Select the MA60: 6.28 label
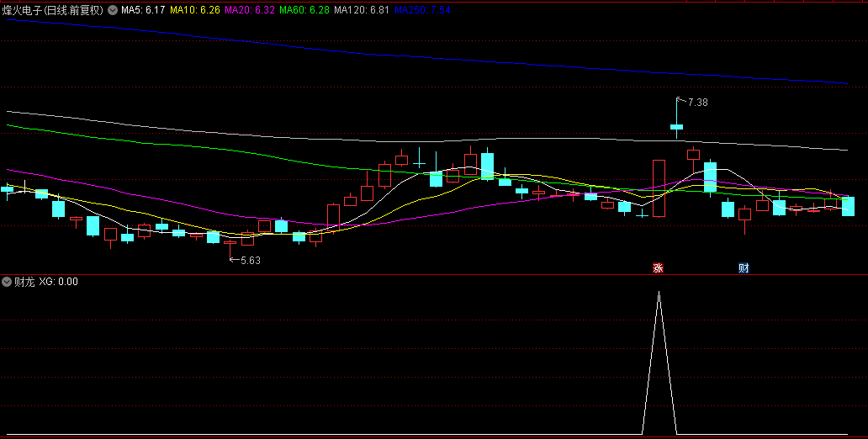Viewport: 868px width, 439px height. tap(304, 10)
